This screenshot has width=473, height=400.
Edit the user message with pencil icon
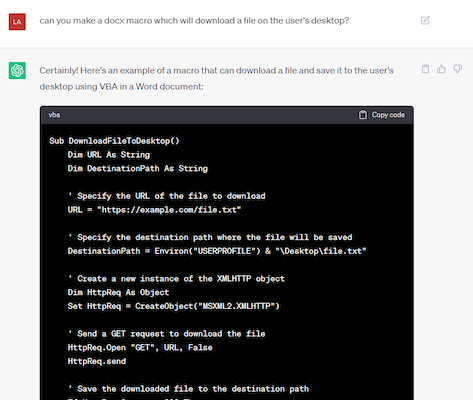tap(425, 20)
